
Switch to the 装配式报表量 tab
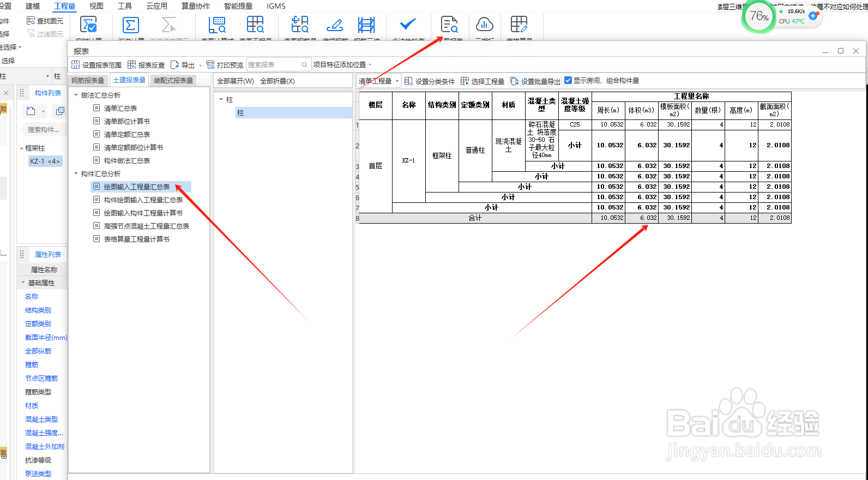coord(173,80)
